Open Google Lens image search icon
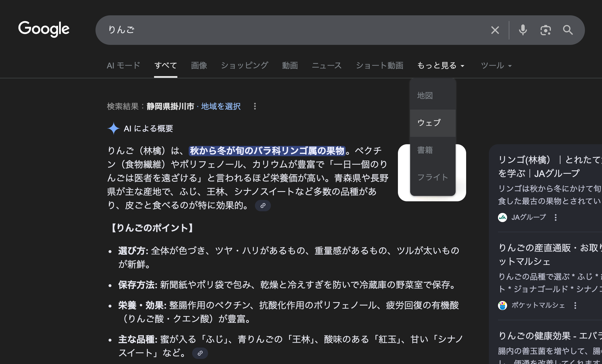Viewport: 602px width, 364px height. [x=545, y=30]
